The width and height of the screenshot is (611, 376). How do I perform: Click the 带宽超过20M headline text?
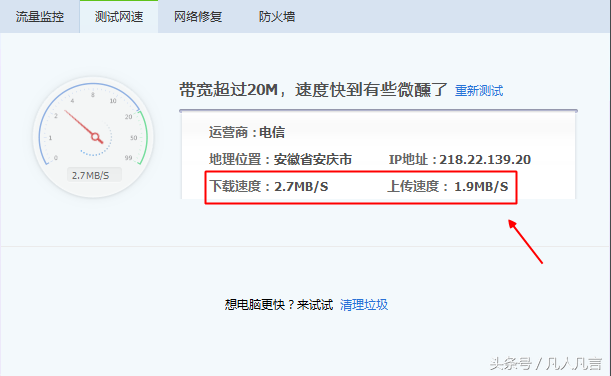click(x=313, y=90)
